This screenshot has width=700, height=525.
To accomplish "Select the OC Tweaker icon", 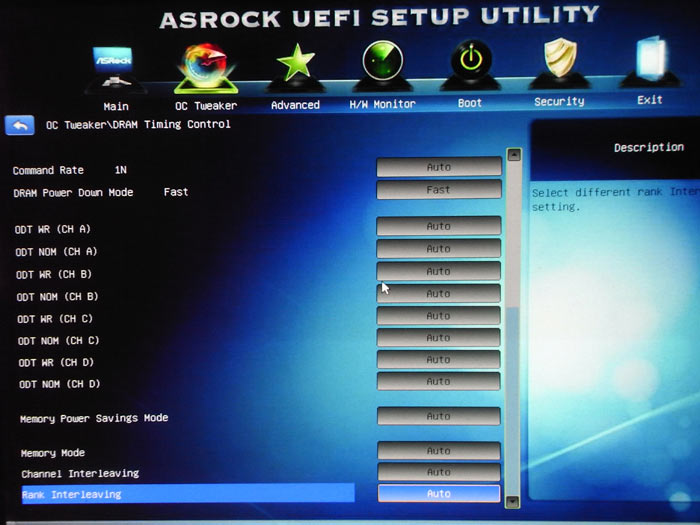I will (x=208, y=68).
